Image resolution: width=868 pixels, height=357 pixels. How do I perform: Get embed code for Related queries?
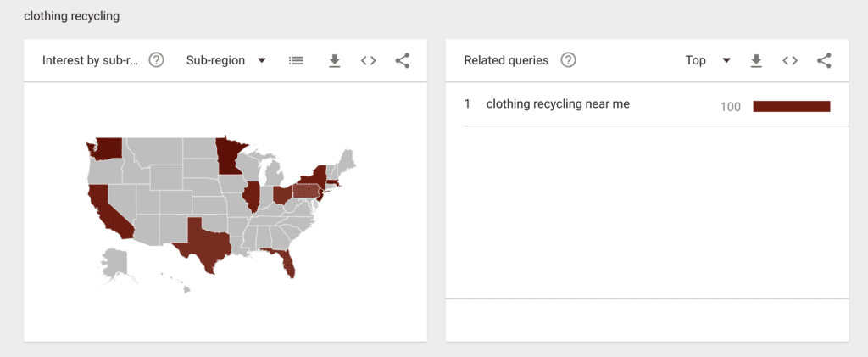(x=790, y=61)
